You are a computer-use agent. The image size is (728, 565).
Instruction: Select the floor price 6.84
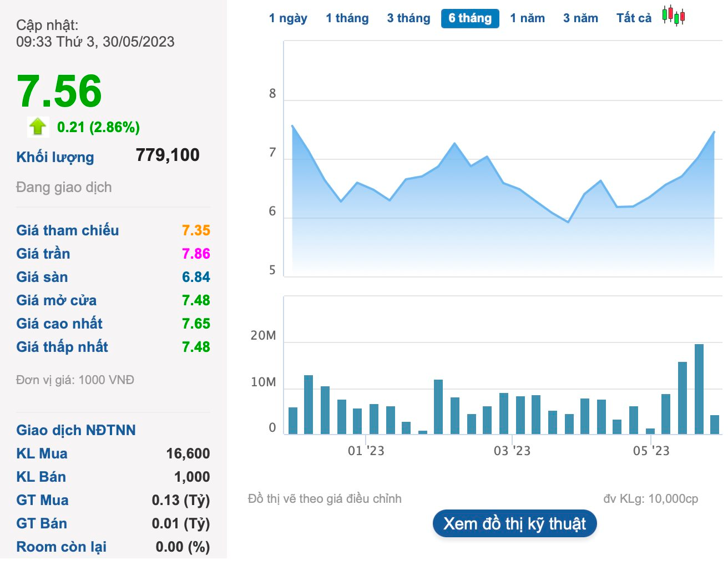pos(196,277)
